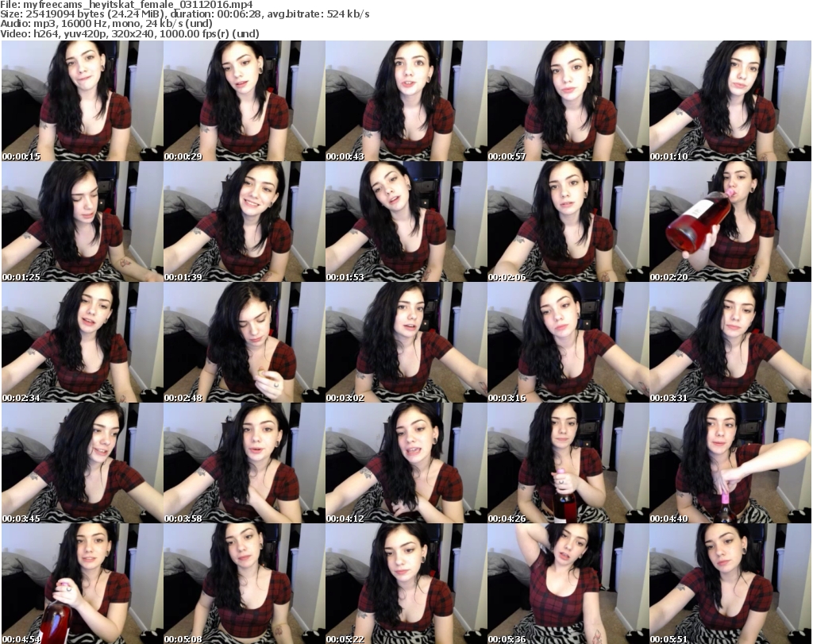Select the Size and duration info line
Screen dimensions: 813x644
[x=184, y=14]
